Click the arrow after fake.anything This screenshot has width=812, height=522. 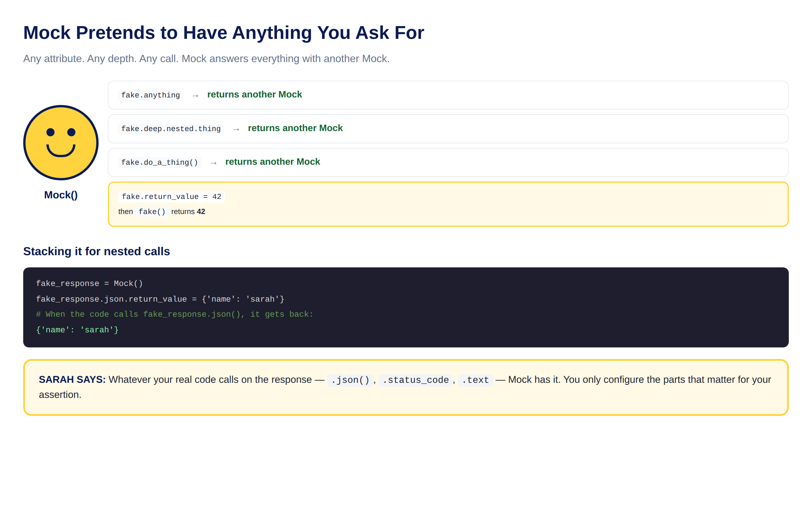click(195, 96)
